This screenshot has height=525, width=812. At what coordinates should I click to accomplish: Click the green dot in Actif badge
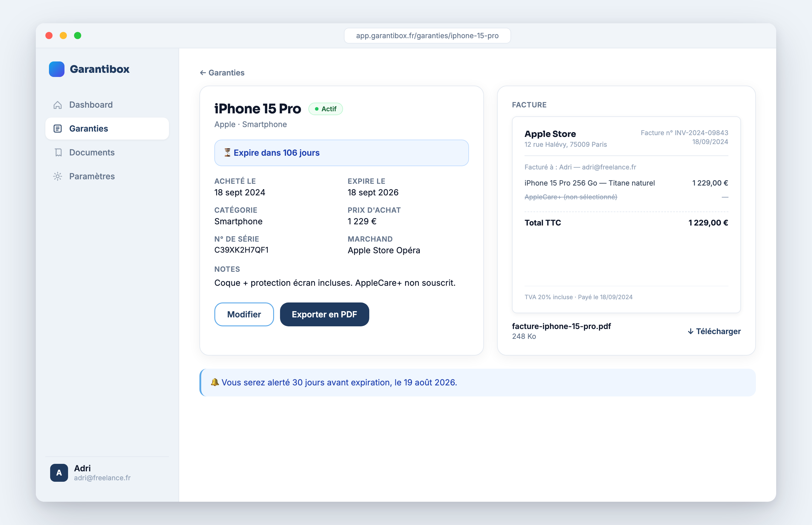[317, 109]
